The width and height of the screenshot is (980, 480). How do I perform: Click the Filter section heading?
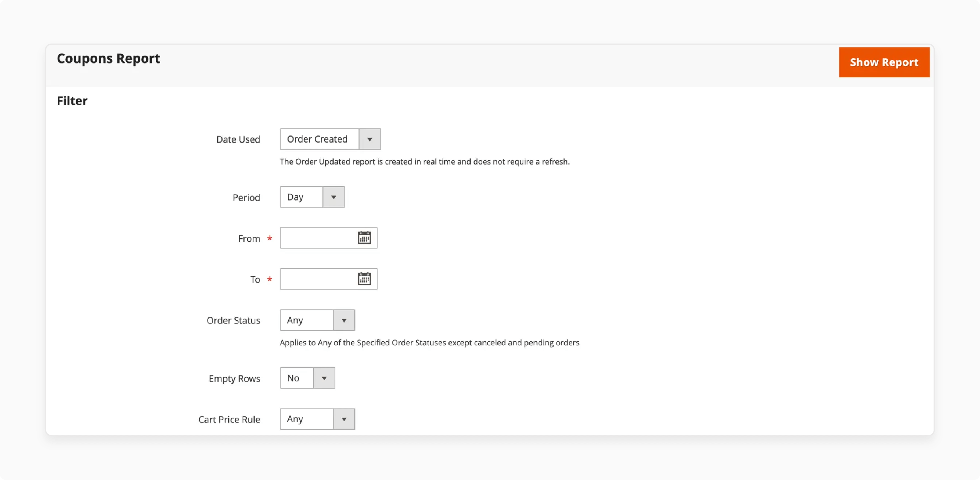tap(72, 101)
